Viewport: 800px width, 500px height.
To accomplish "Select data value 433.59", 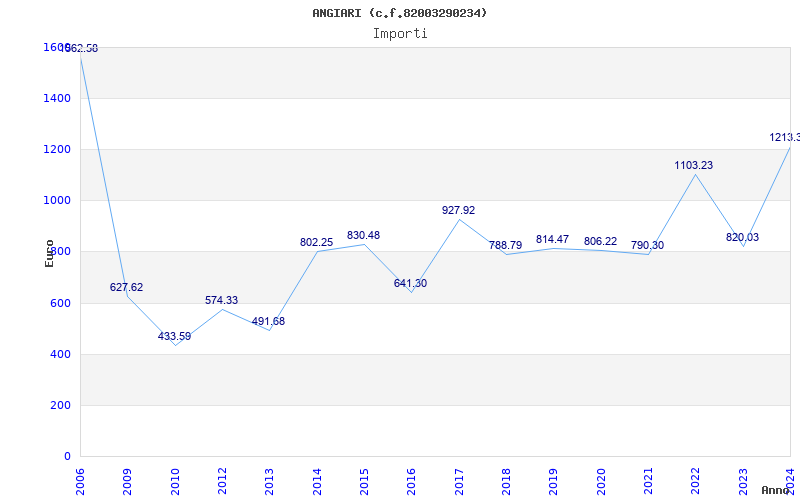I will tap(174, 336).
